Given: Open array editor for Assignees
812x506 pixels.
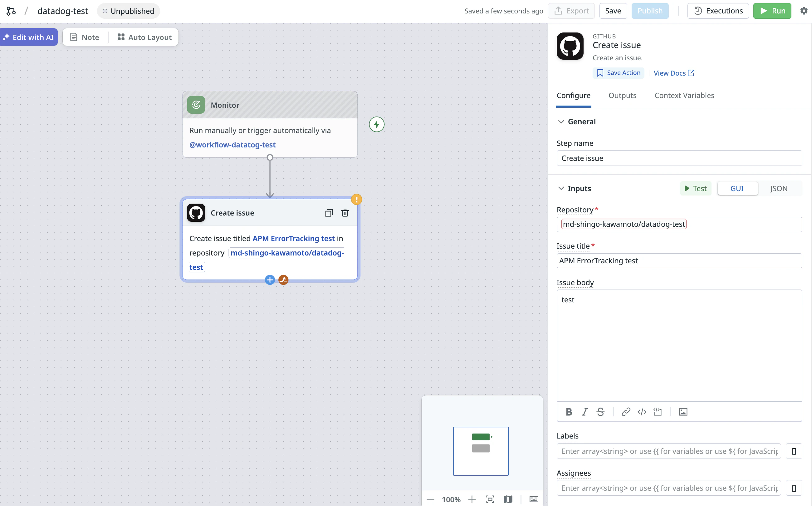Looking at the screenshot, I should tap(794, 488).
